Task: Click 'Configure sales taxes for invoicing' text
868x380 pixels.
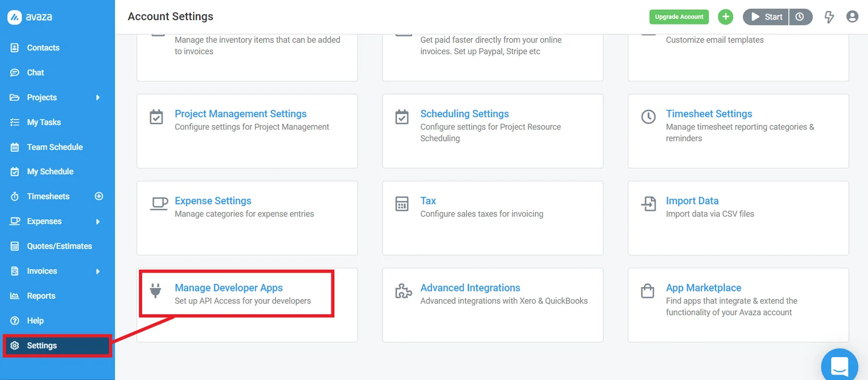Action: [482, 214]
